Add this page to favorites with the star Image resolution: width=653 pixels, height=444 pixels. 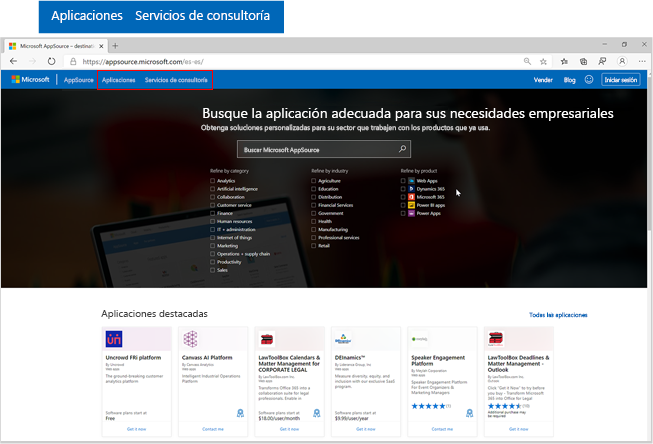(543, 62)
